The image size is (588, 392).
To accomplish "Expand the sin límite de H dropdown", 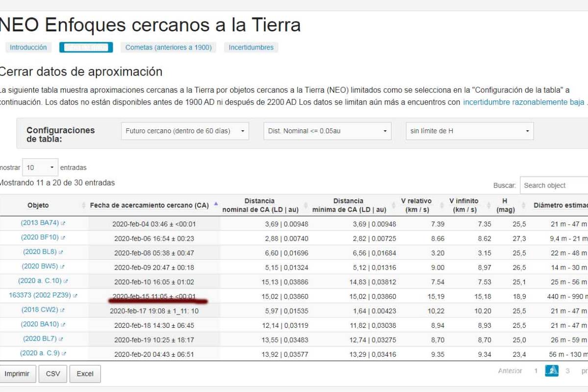I will pyautogui.click(x=469, y=131).
